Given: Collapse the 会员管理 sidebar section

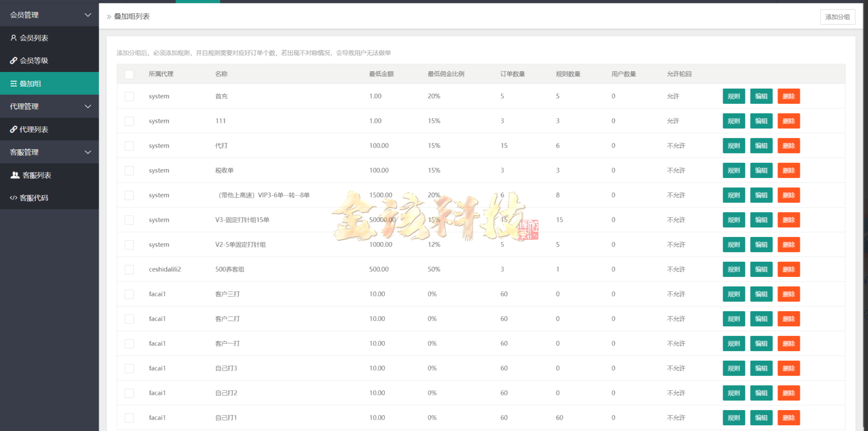Looking at the screenshot, I should coord(88,15).
